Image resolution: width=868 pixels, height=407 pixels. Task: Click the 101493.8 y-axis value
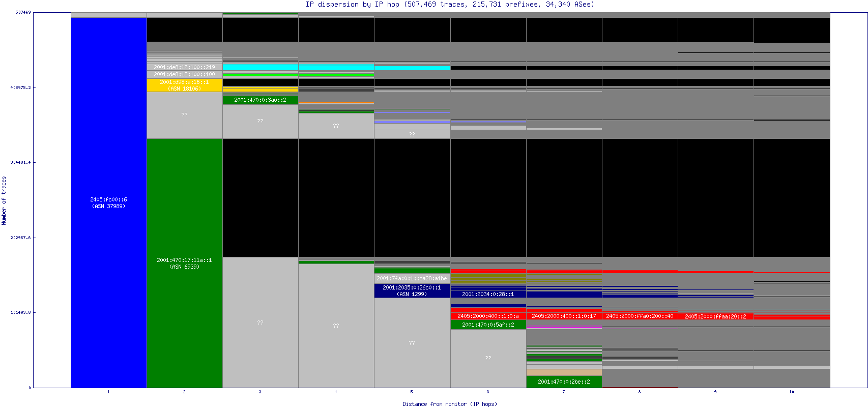(20, 312)
